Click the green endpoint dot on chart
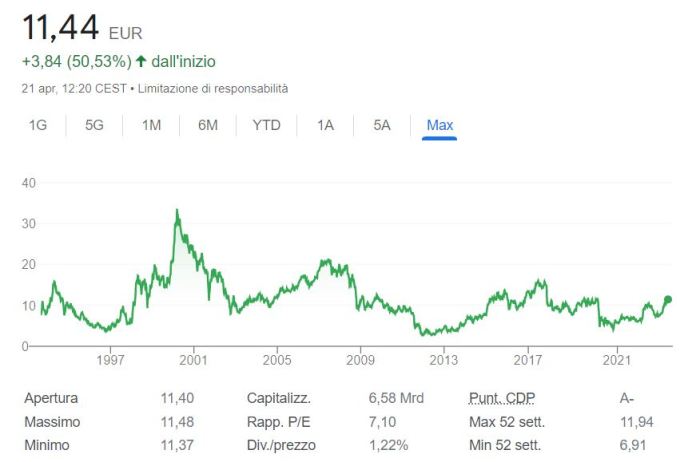This screenshot has width=700, height=462. point(668,299)
